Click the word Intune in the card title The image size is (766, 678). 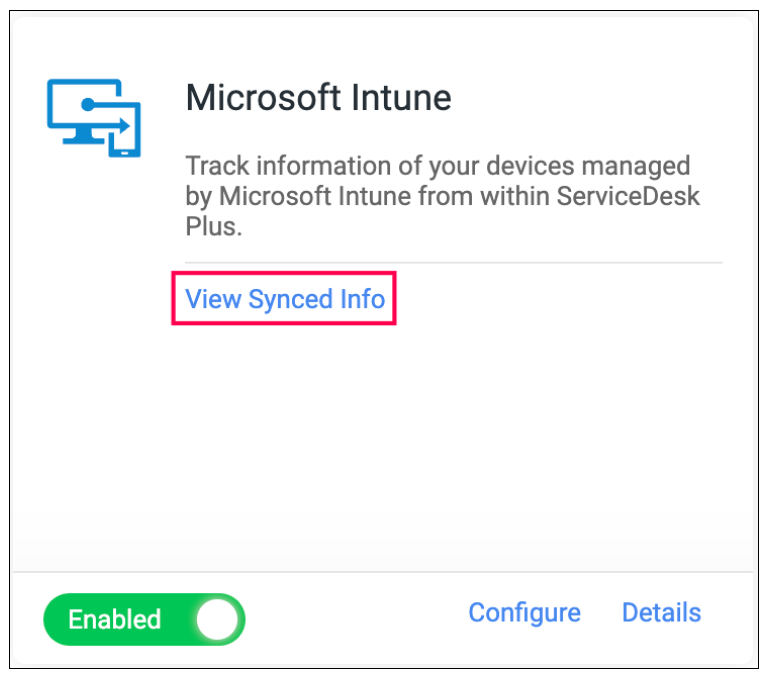tap(401, 97)
